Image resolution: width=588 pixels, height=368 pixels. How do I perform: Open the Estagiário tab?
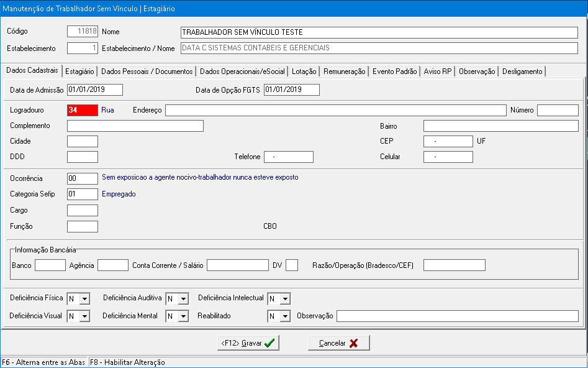click(x=79, y=71)
